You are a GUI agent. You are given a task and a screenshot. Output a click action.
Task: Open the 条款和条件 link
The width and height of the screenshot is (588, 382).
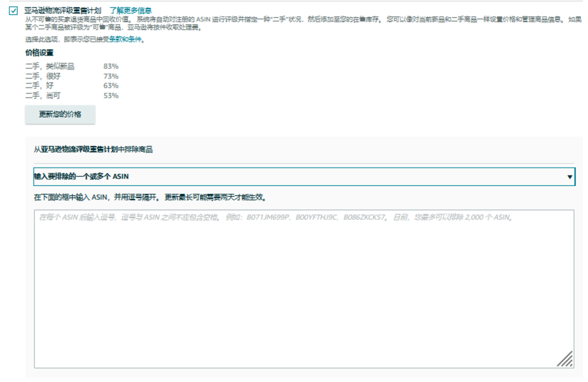[125, 40]
